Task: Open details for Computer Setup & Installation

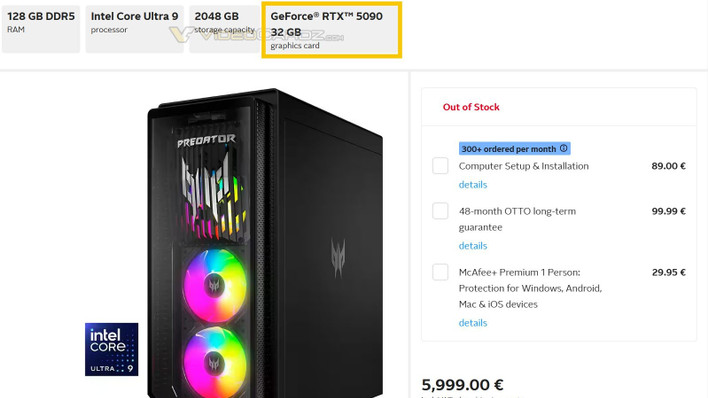Action: coord(473,185)
